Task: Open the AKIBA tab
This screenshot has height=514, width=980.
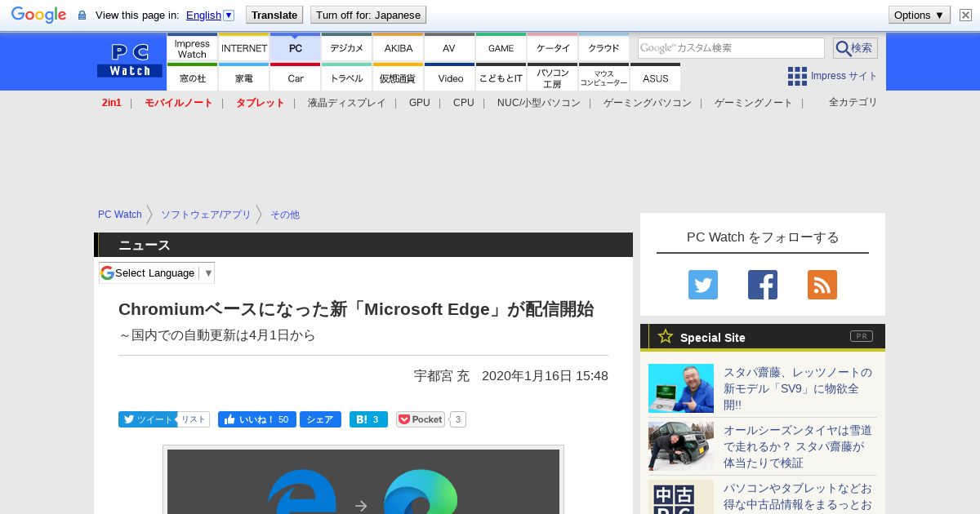Action: coord(398,48)
